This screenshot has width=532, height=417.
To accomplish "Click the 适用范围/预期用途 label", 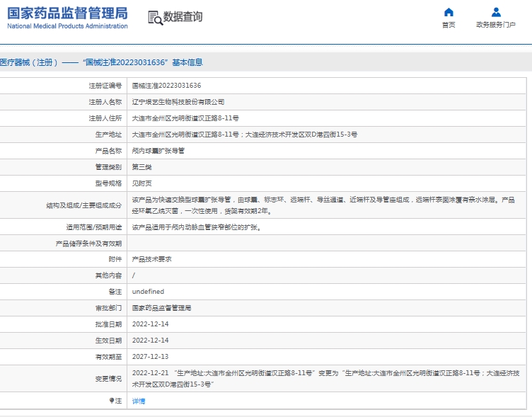I will [x=94, y=227].
